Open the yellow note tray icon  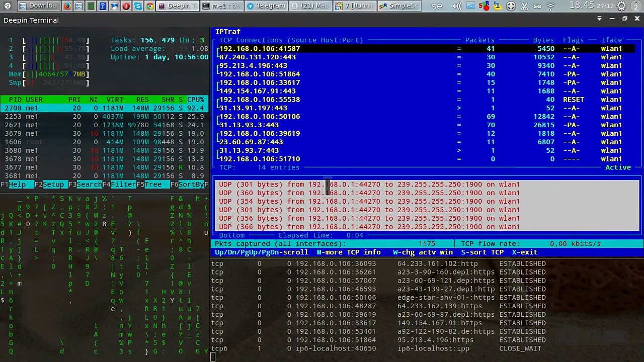[x=498, y=6]
